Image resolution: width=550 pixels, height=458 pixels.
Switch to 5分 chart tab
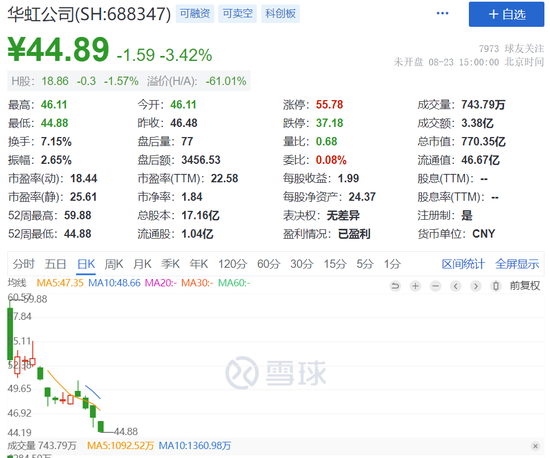pos(365,264)
